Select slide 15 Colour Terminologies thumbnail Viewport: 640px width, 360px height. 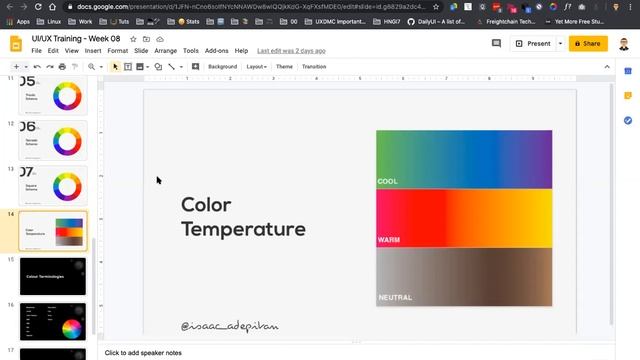coord(53,276)
